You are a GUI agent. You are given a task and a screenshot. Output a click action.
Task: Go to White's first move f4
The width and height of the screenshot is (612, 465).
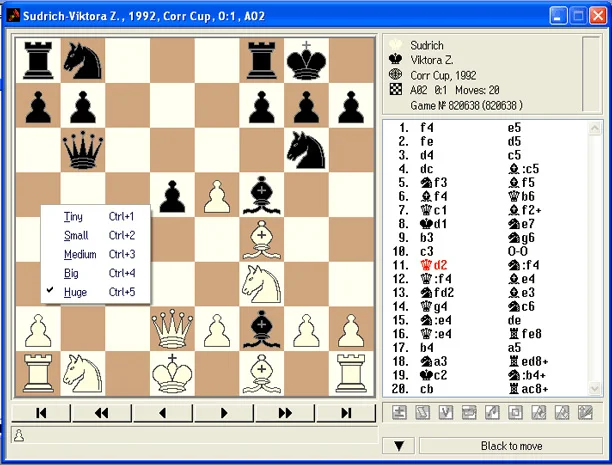coord(427,128)
